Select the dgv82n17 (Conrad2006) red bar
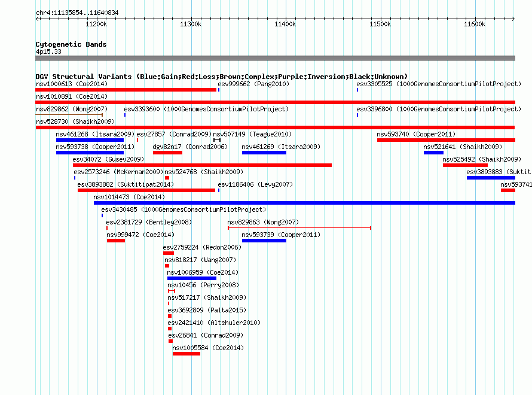Screen dimensions: 532x395 167,153
